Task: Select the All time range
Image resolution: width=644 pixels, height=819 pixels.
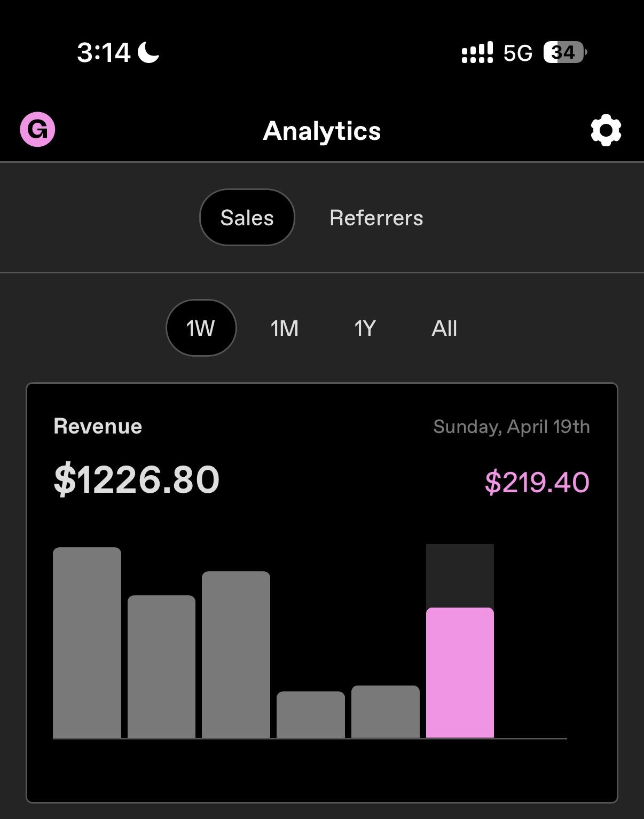Action: coord(444,328)
